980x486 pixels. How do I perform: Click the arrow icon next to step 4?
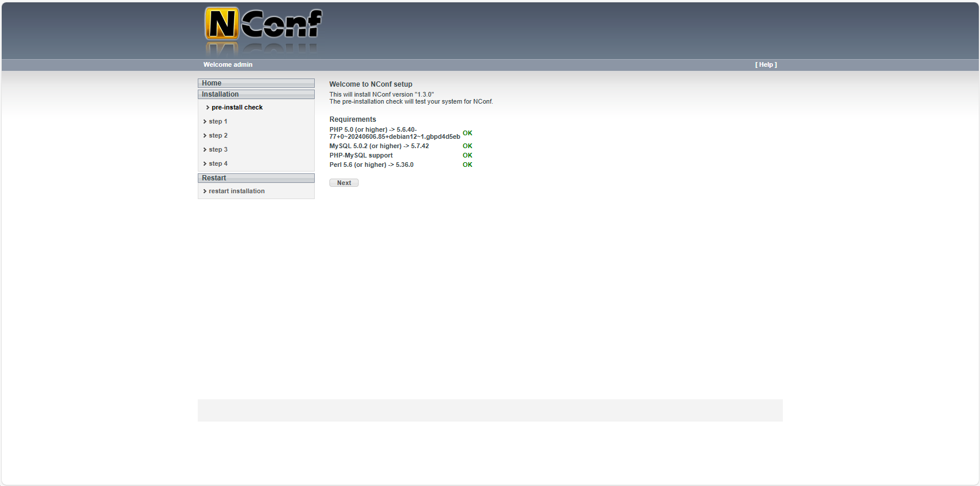205,164
